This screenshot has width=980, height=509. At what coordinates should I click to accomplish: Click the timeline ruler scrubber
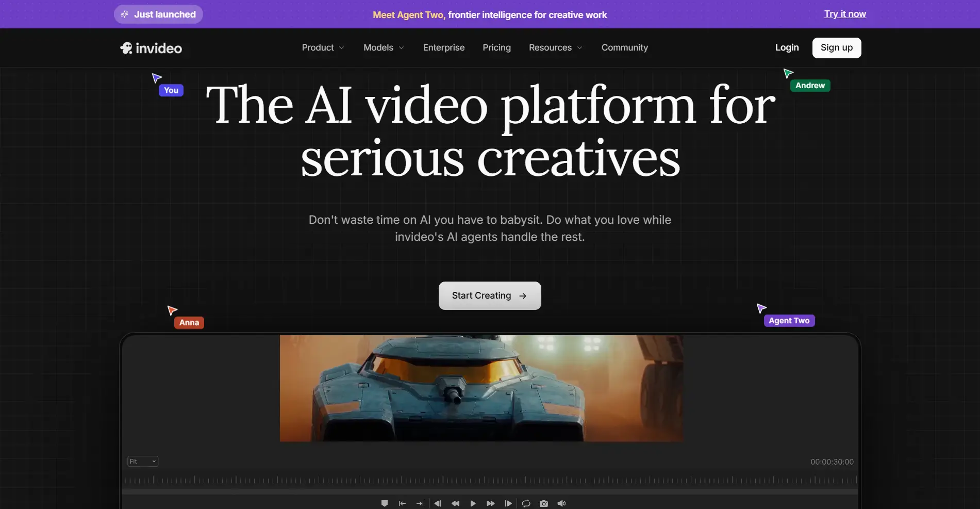tap(490, 480)
